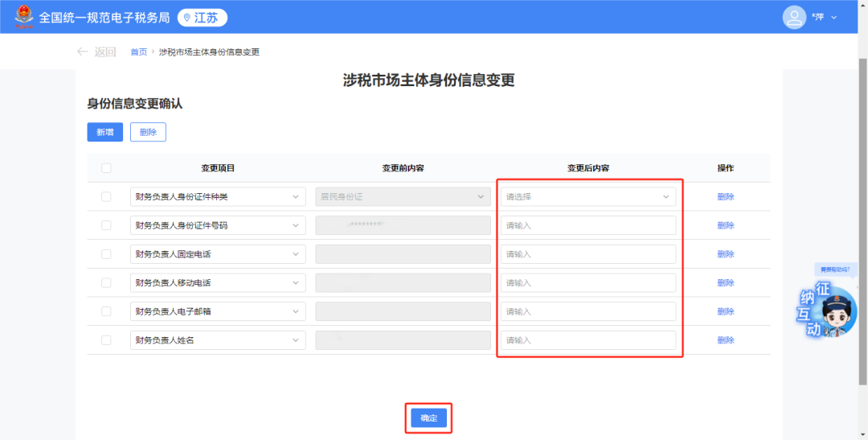Open the 财务负责人身份证件种类 item dropdown
This screenshot has width=868, height=440.
tap(218, 197)
